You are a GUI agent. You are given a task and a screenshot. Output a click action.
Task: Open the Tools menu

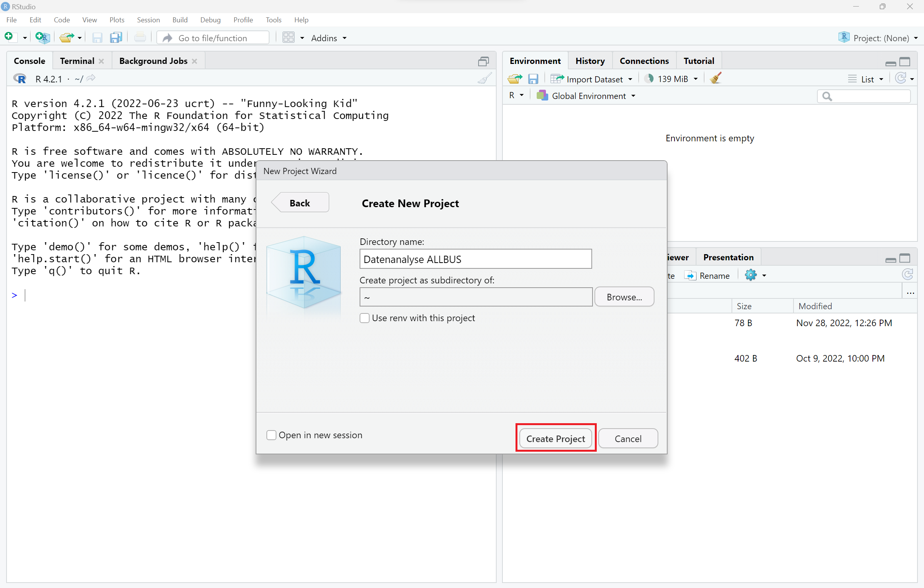pyautogui.click(x=273, y=20)
